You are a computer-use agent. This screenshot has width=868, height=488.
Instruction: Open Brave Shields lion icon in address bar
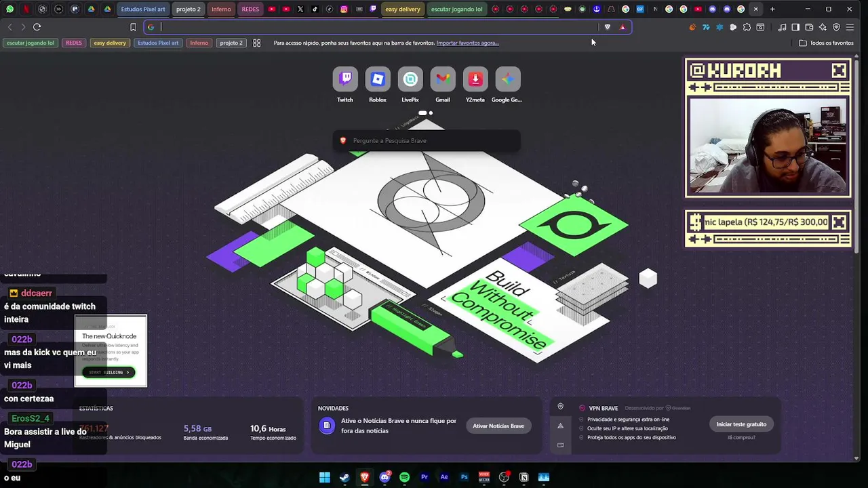point(608,27)
